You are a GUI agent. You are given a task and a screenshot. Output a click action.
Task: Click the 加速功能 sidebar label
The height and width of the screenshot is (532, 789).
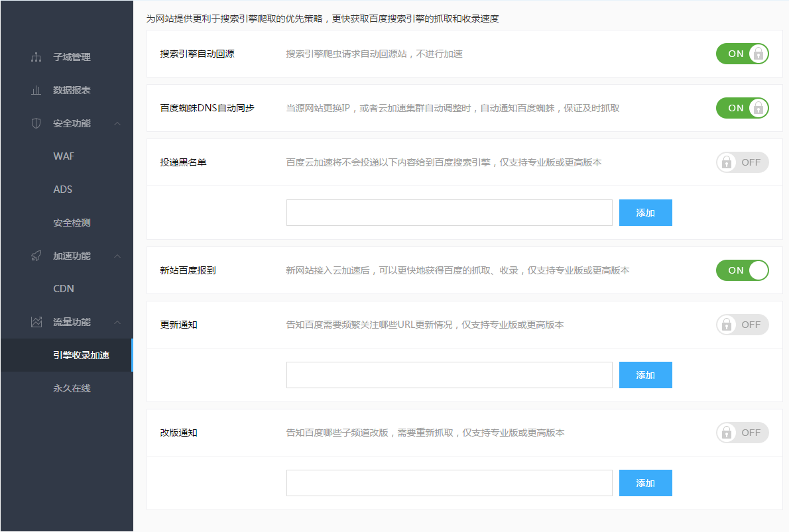72,256
